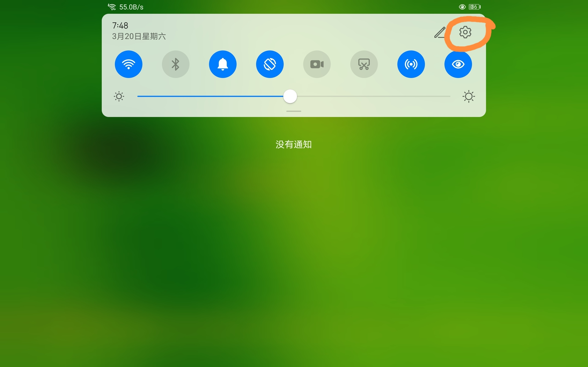Toggle WiFi on or off
Screen dimensions: 588x367
(129, 64)
